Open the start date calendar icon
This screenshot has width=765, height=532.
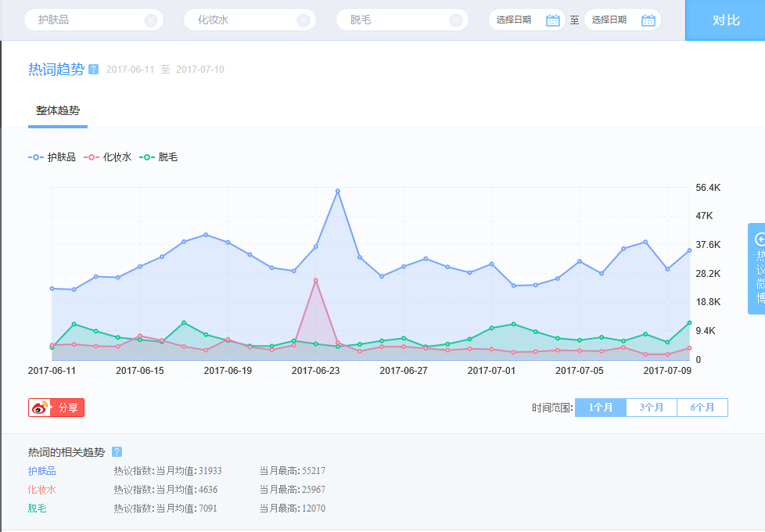[x=553, y=20]
